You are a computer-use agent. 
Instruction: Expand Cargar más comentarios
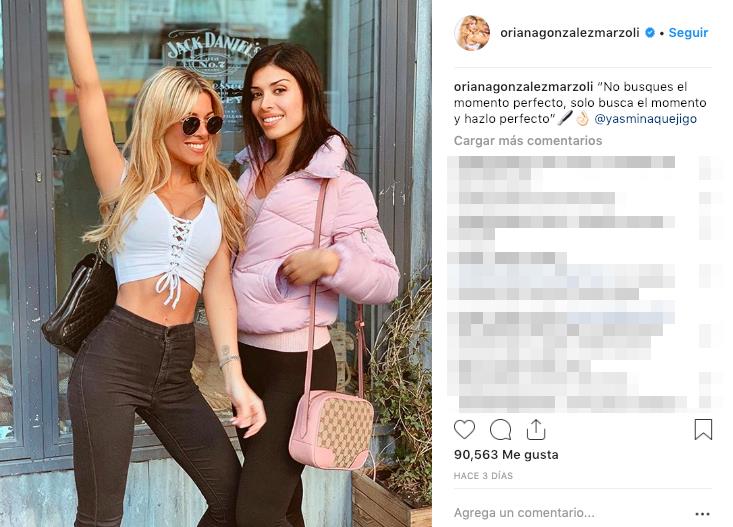528,141
